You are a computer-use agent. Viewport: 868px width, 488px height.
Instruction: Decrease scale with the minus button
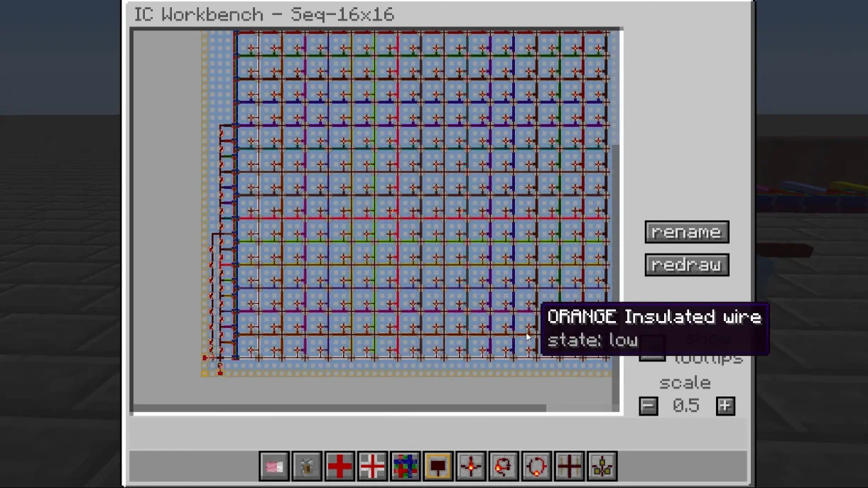pyautogui.click(x=649, y=406)
